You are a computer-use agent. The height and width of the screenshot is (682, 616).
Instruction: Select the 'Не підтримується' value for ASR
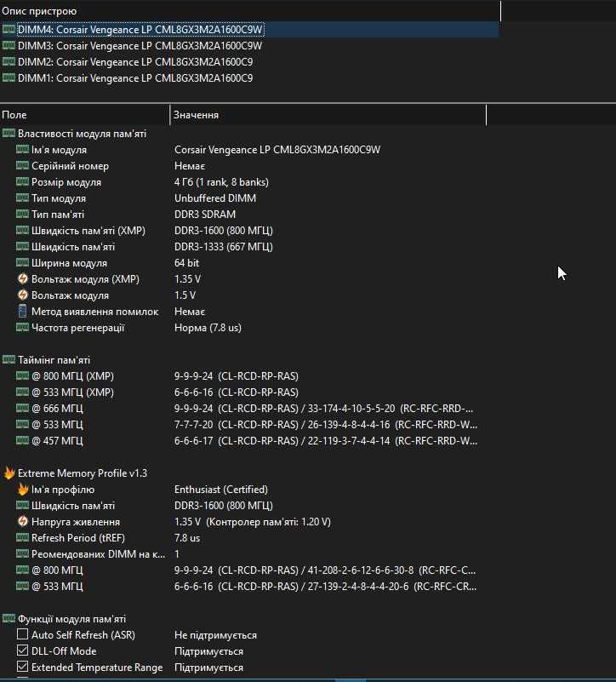(215, 635)
